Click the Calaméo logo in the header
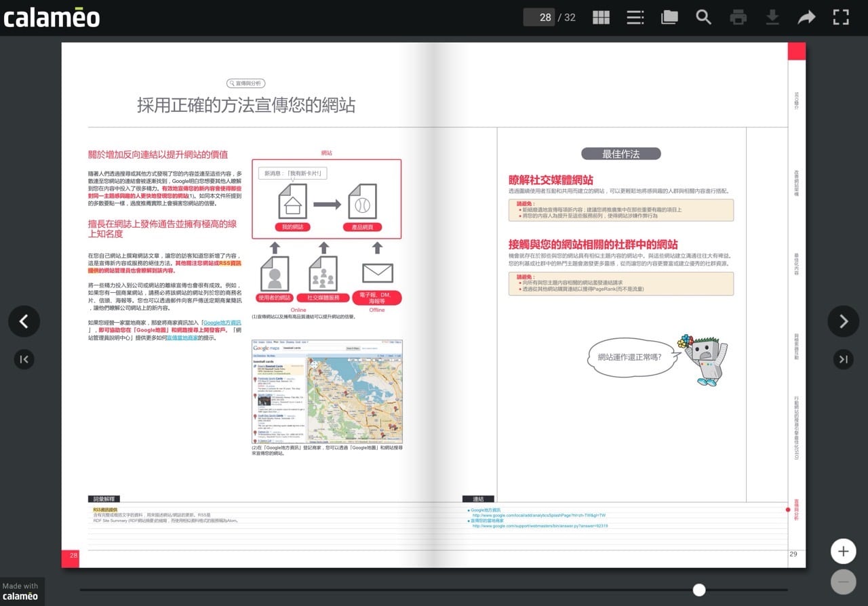 tap(52, 18)
